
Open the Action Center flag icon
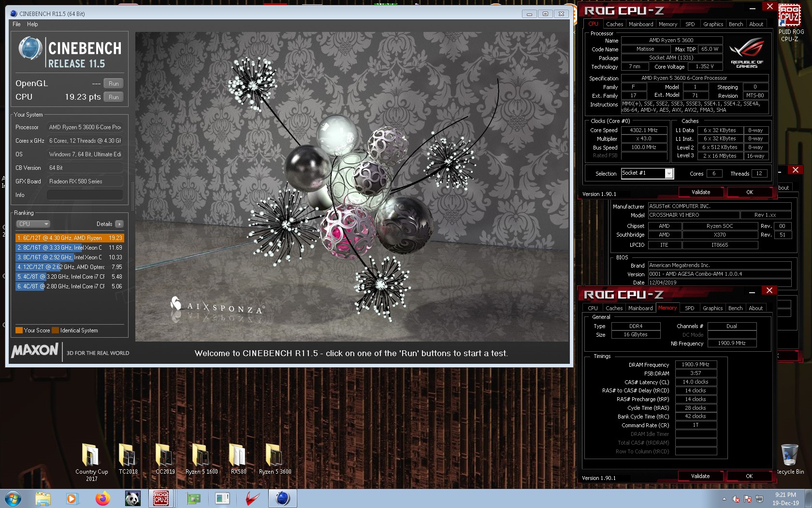tap(748, 499)
